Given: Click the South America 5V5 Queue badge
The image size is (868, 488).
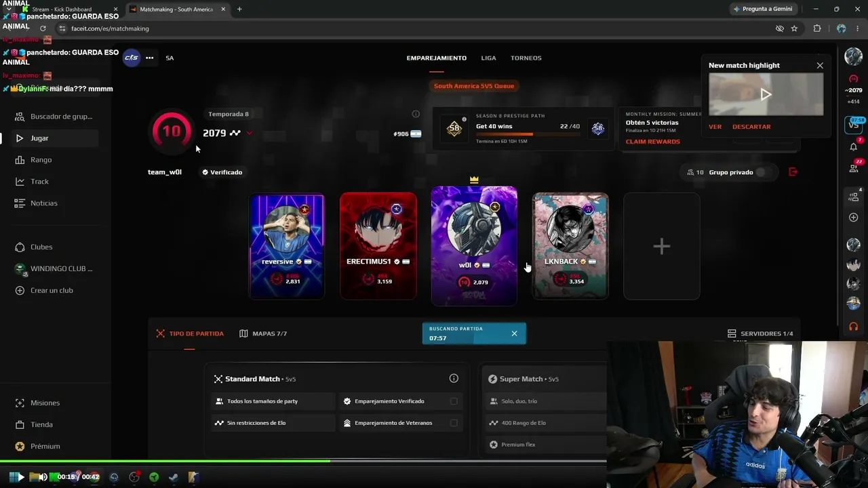Looking at the screenshot, I should pos(473,86).
